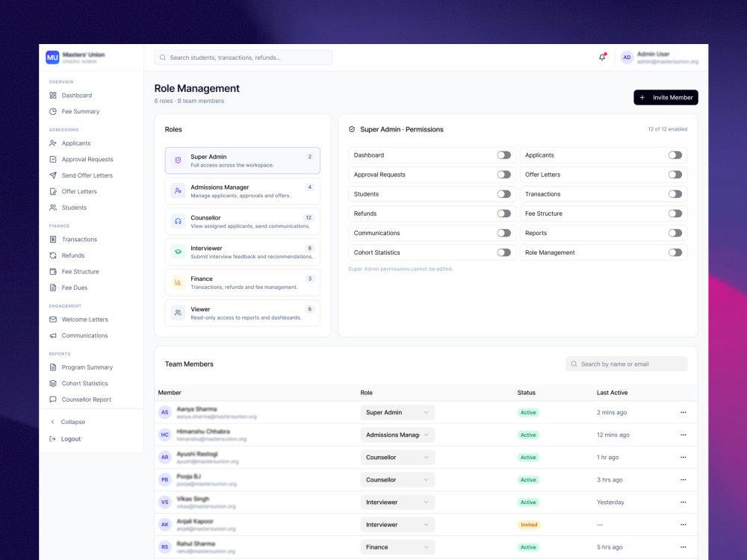Open Dashboard in the sidebar
The height and width of the screenshot is (560, 747).
(70, 96)
